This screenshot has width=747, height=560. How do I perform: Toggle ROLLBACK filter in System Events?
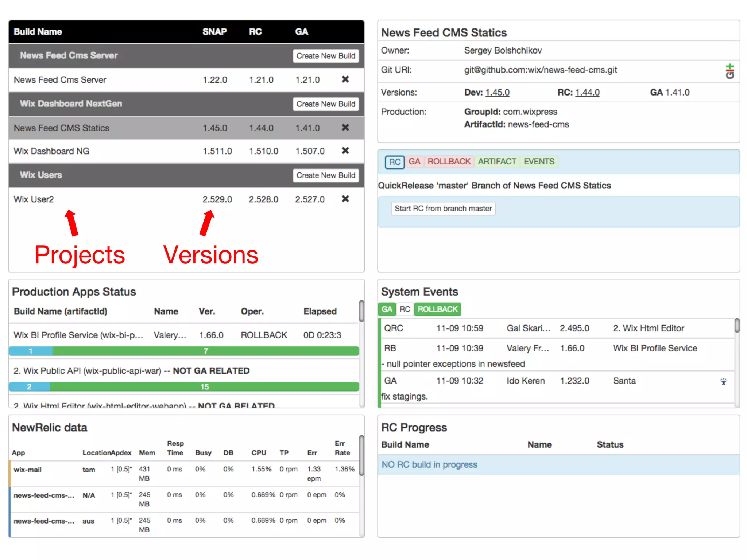click(437, 310)
